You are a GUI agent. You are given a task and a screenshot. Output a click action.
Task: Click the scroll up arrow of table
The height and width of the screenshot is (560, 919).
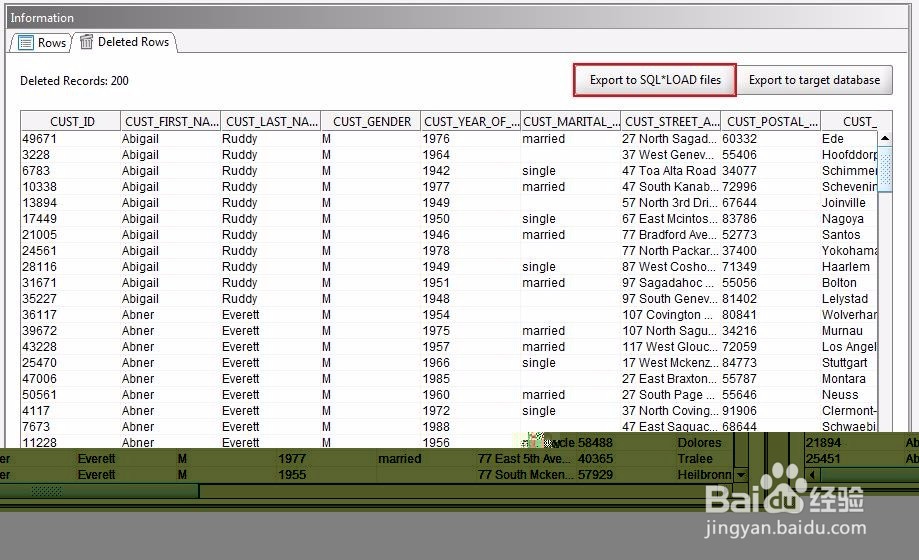click(x=885, y=138)
